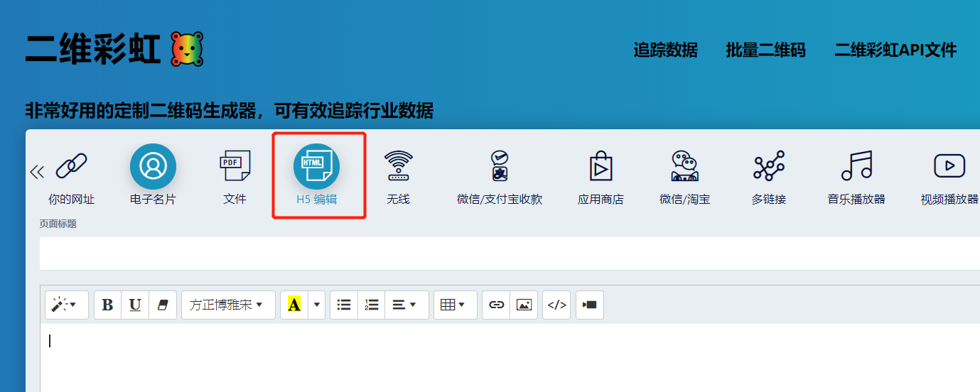Click the insert picture button
Screen dimensions: 980x392
coord(524,305)
